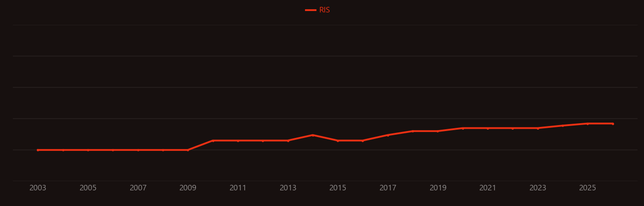Select the 2007 x-axis label
This screenshot has width=644, height=206.
[138, 188]
